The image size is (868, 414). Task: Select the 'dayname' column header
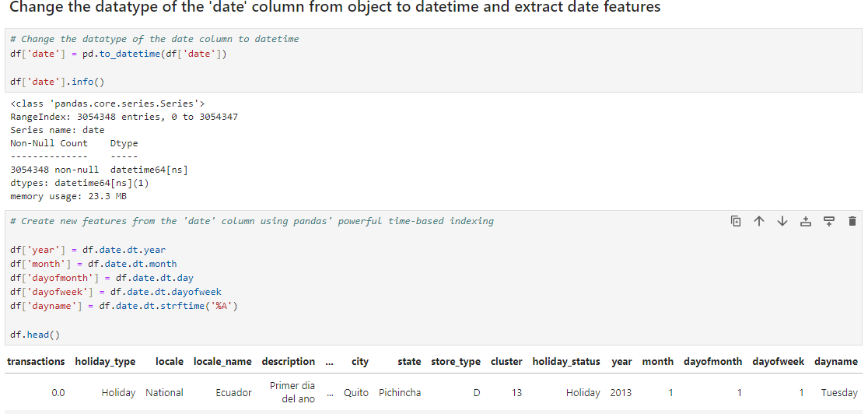[x=836, y=361]
